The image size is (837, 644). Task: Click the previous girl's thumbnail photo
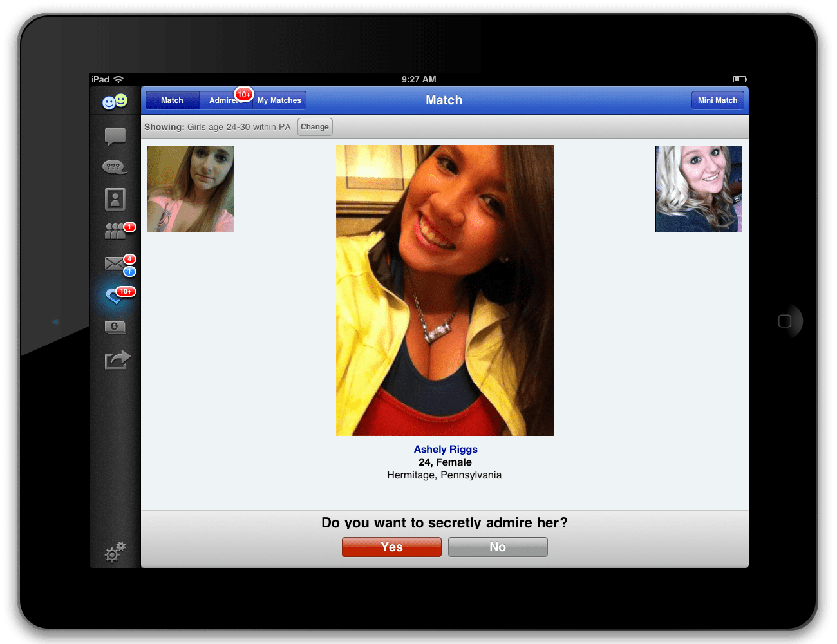[x=191, y=189]
